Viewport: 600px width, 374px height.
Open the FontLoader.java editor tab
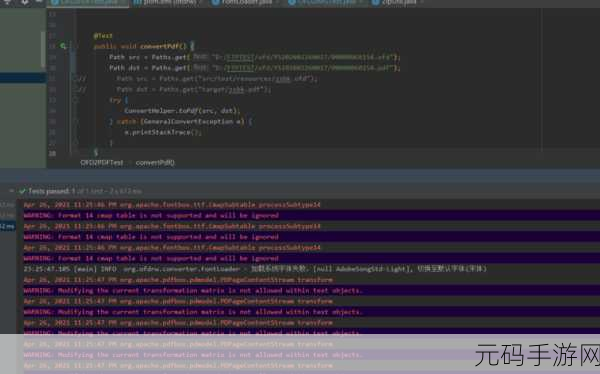click(x=247, y=2)
